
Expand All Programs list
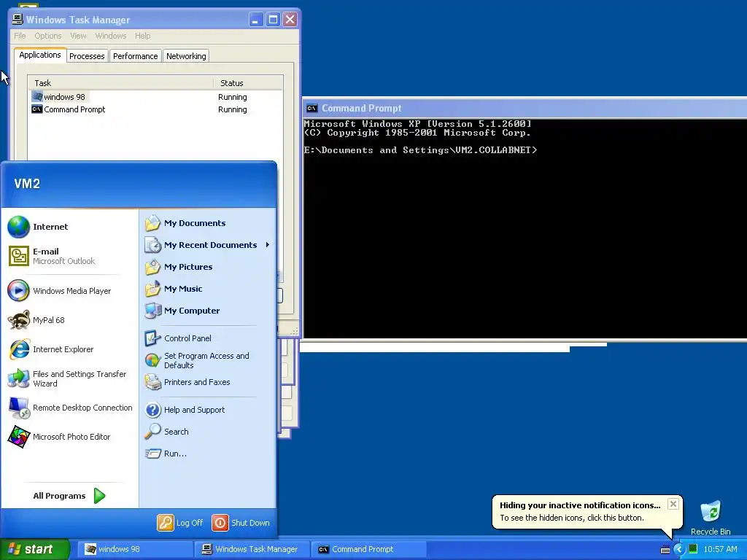click(x=69, y=496)
